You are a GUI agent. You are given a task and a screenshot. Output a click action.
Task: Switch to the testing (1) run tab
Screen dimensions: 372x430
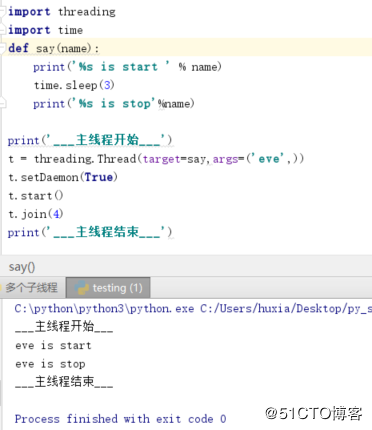tap(108, 288)
